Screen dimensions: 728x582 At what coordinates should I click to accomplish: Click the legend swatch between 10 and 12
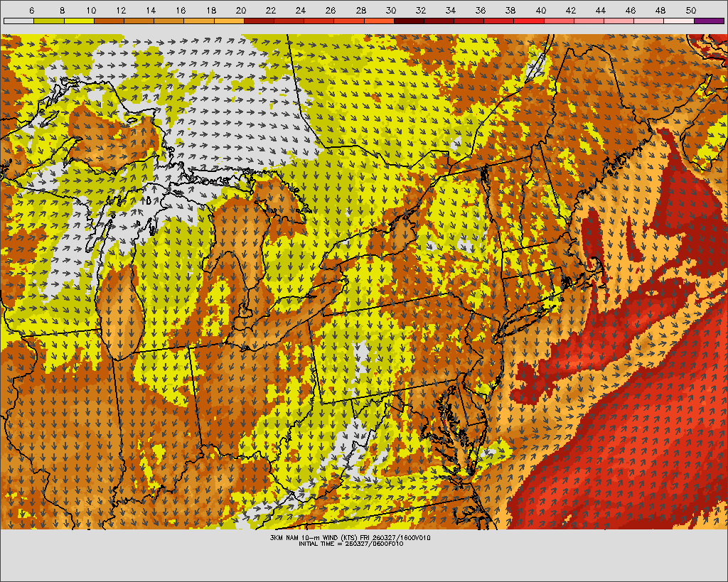tap(109, 21)
